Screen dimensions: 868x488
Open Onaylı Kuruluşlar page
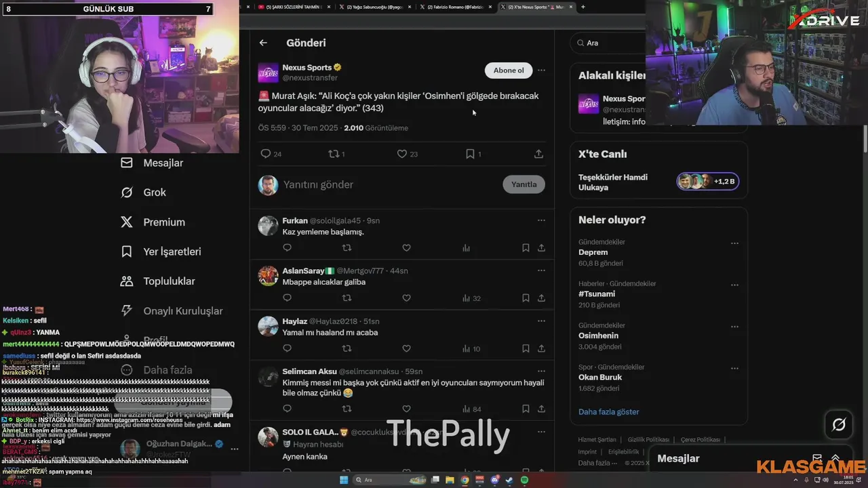pyautogui.click(x=172, y=311)
